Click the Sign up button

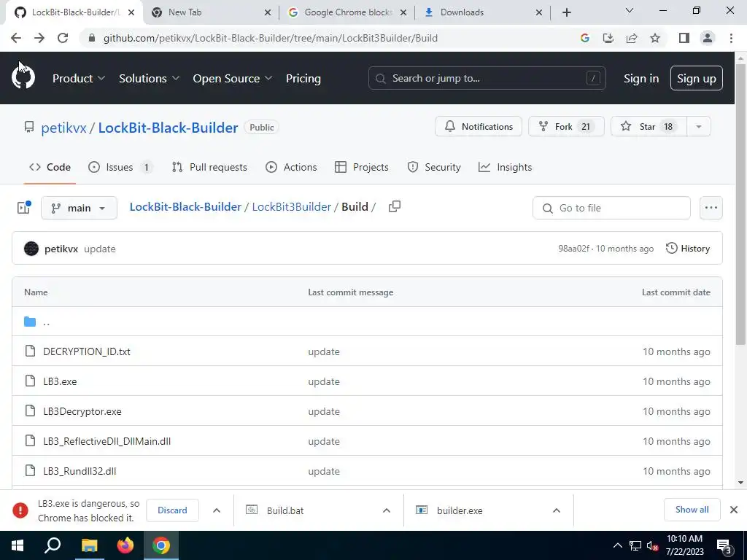[x=697, y=78]
